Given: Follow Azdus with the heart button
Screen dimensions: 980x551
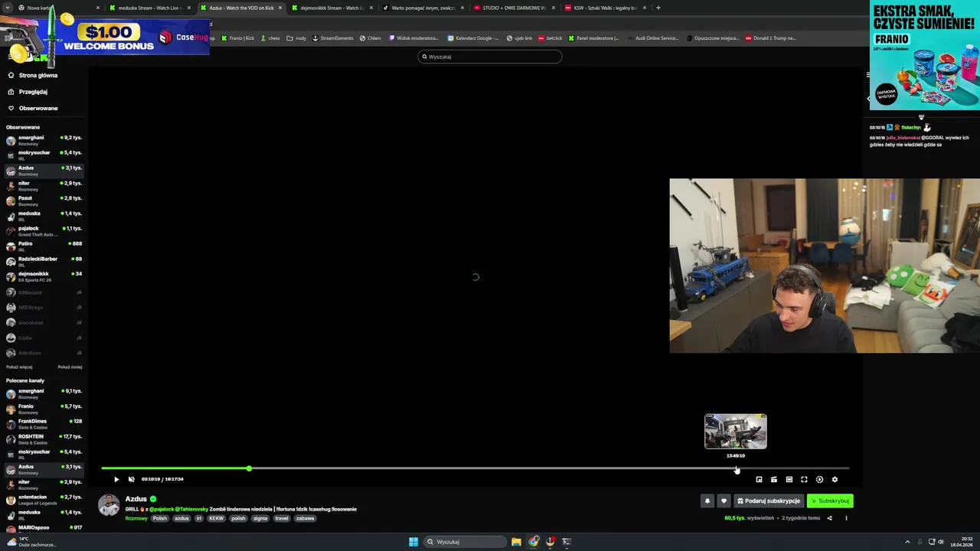Looking at the screenshot, I should 724,501.
